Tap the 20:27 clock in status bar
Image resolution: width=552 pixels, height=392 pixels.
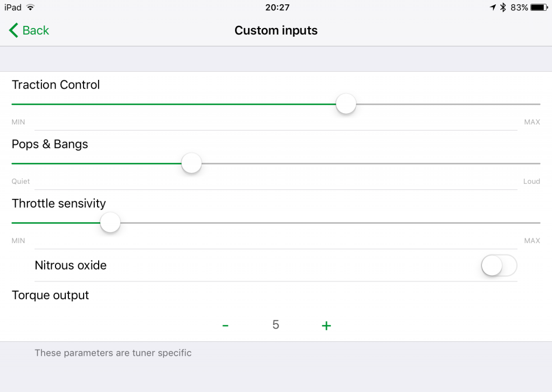click(x=278, y=8)
